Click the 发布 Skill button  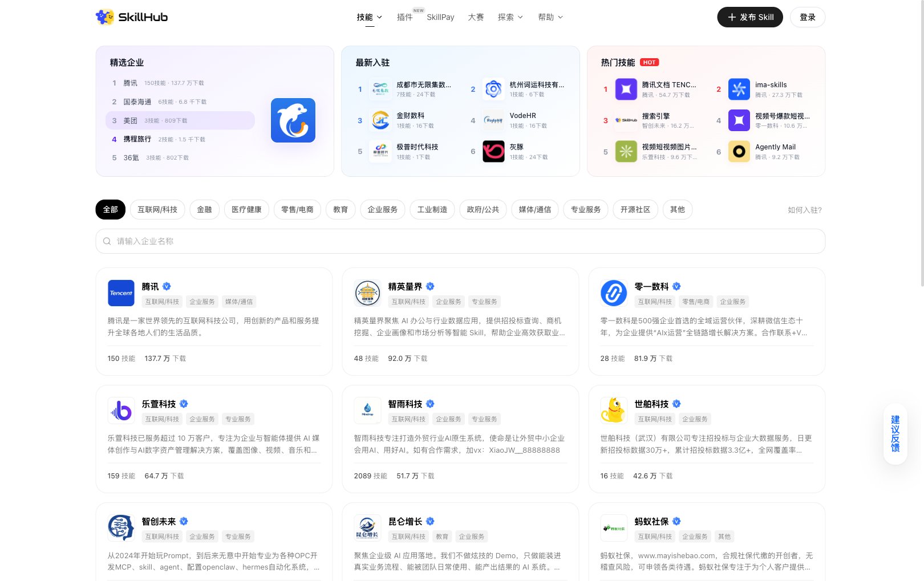coord(750,17)
